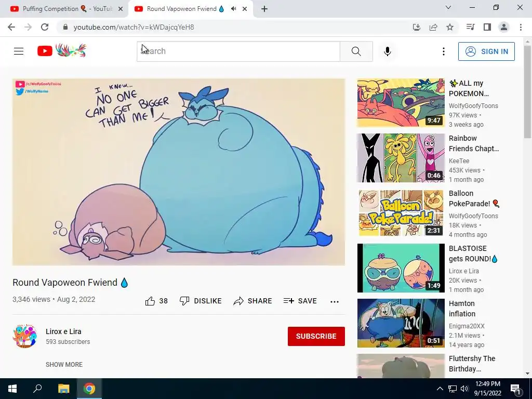Open Rainbow Friends Chapter video thumbnail
Screen dimensions: 532x399
click(x=401, y=158)
